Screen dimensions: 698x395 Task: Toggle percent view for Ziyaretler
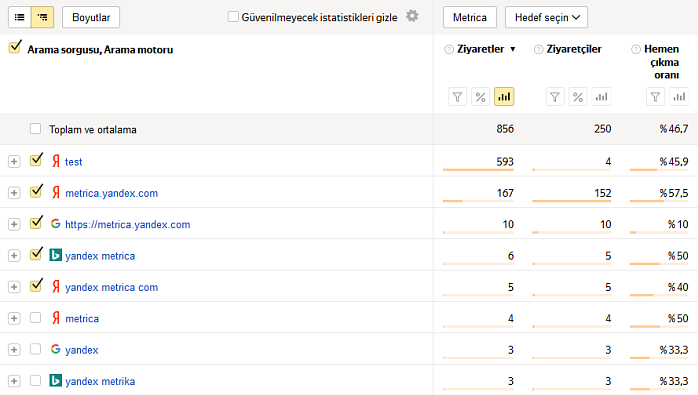pyautogui.click(x=480, y=97)
